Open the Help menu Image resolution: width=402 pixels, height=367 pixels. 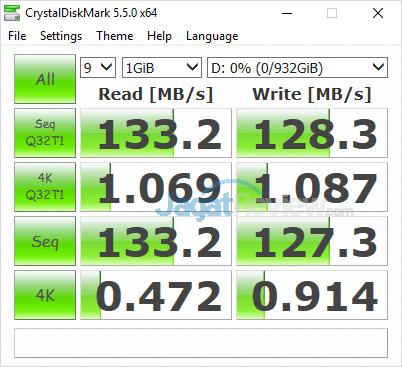pyautogui.click(x=159, y=36)
